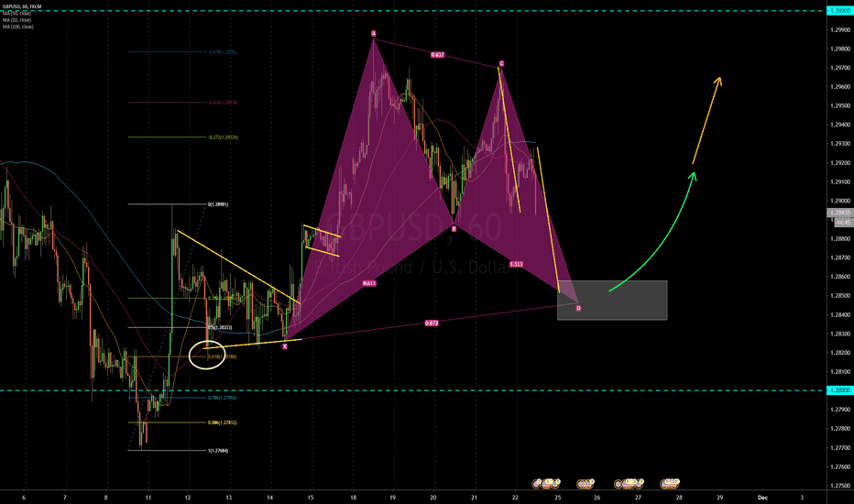Click the 1.2800 dashed line price label
Screen dimensions: 854x504
838,390
